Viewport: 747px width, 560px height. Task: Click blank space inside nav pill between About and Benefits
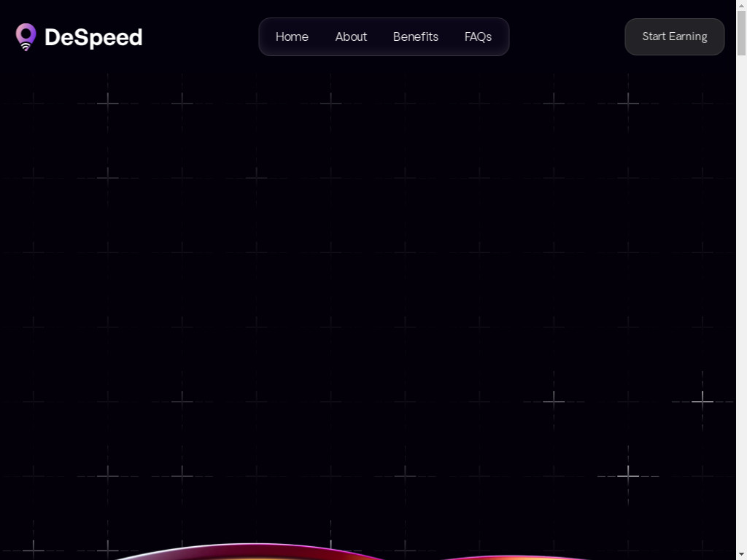tap(380, 36)
